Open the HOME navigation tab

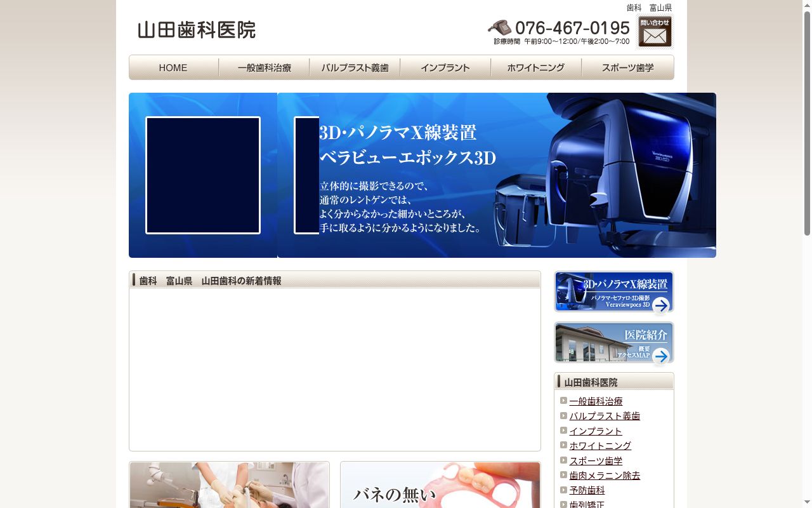click(x=174, y=67)
